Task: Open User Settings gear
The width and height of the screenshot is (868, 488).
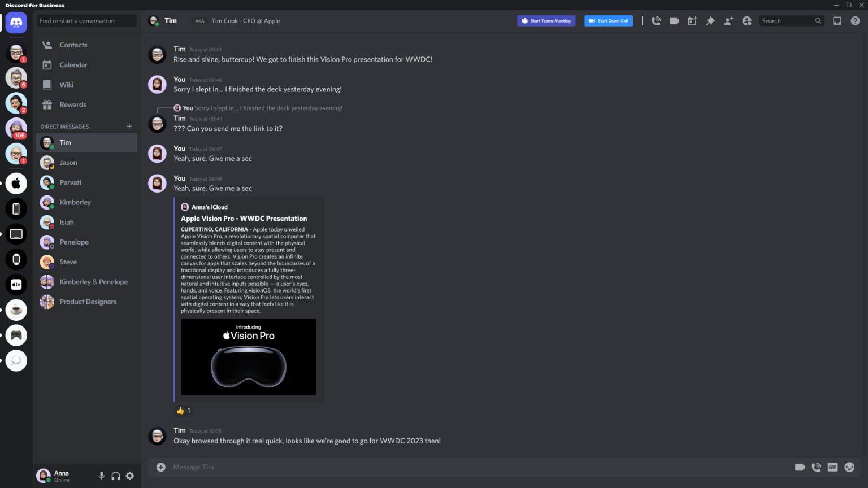Action: tap(129, 476)
